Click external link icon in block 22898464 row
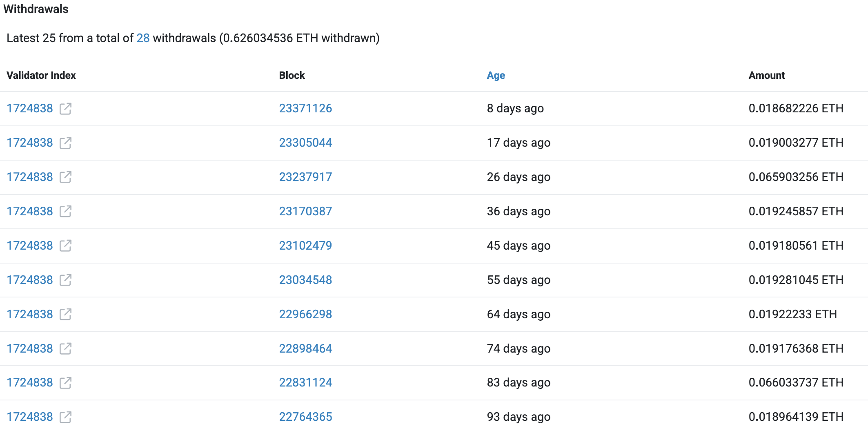This screenshot has height=429, width=868. click(x=65, y=349)
